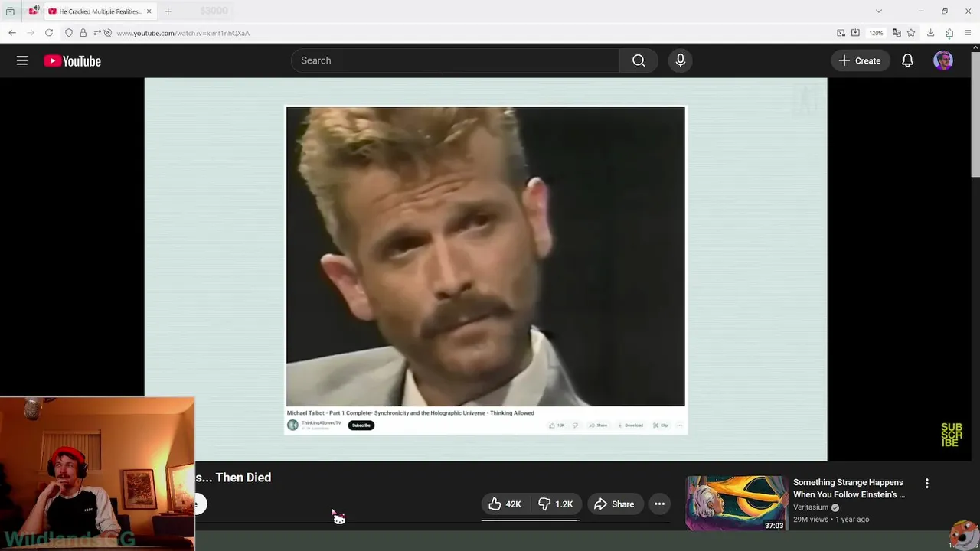Open the picture-in-picture toolbar icon
The height and width of the screenshot is (551, 980).
(841, 33)
